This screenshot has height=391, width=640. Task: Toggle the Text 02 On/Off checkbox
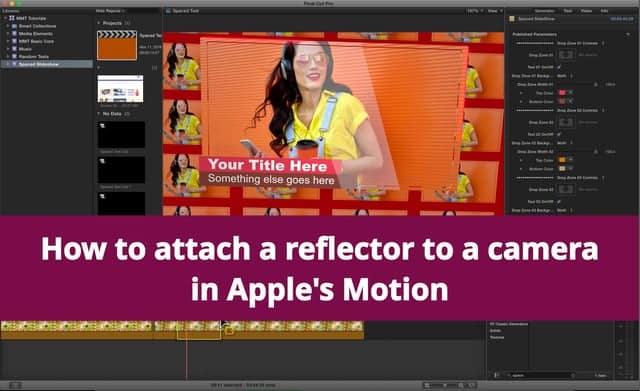(x=559, y=134)
